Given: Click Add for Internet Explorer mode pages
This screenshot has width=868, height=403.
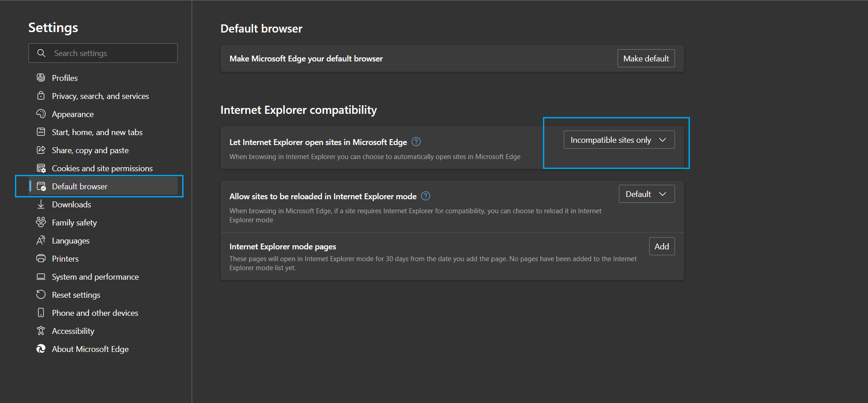Looking at the screenshot, I should (x=662, y=246).
